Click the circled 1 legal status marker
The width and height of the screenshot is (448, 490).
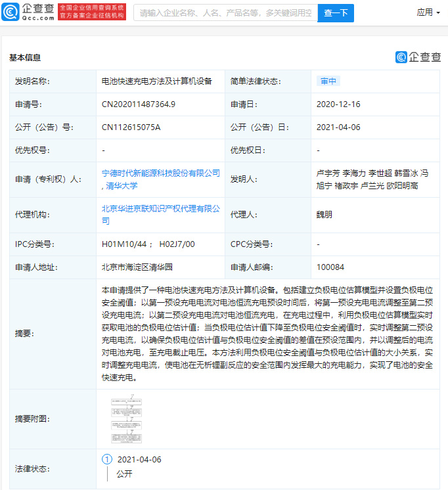tap(107, 460)
